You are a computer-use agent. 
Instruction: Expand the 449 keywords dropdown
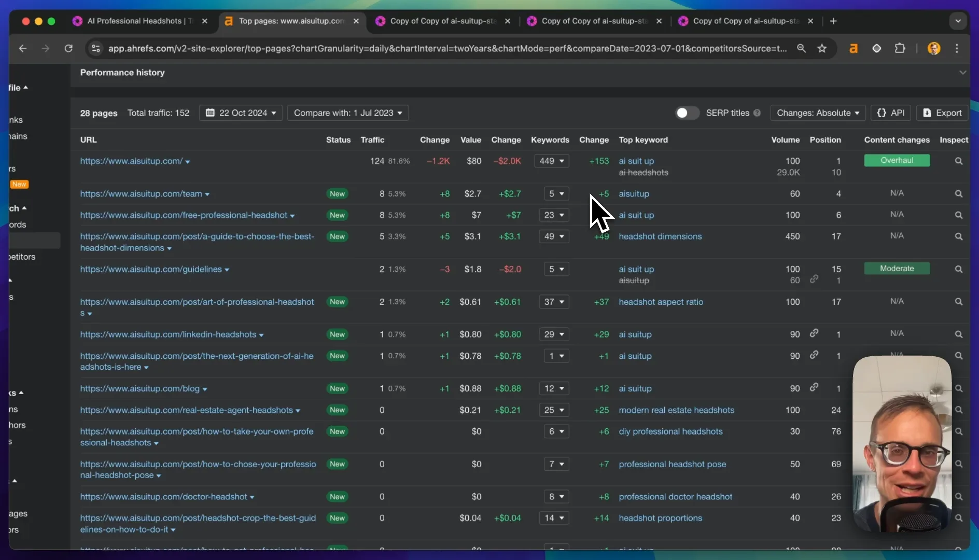[552, 161]
